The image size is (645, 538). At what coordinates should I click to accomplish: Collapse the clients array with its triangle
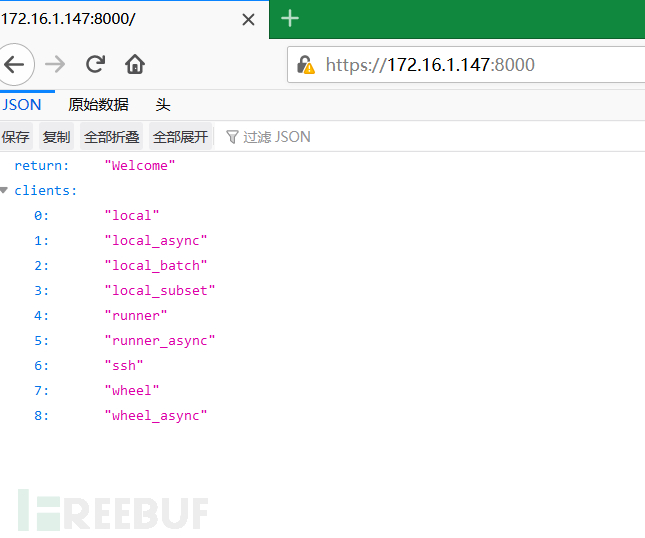tap(4, 190)
